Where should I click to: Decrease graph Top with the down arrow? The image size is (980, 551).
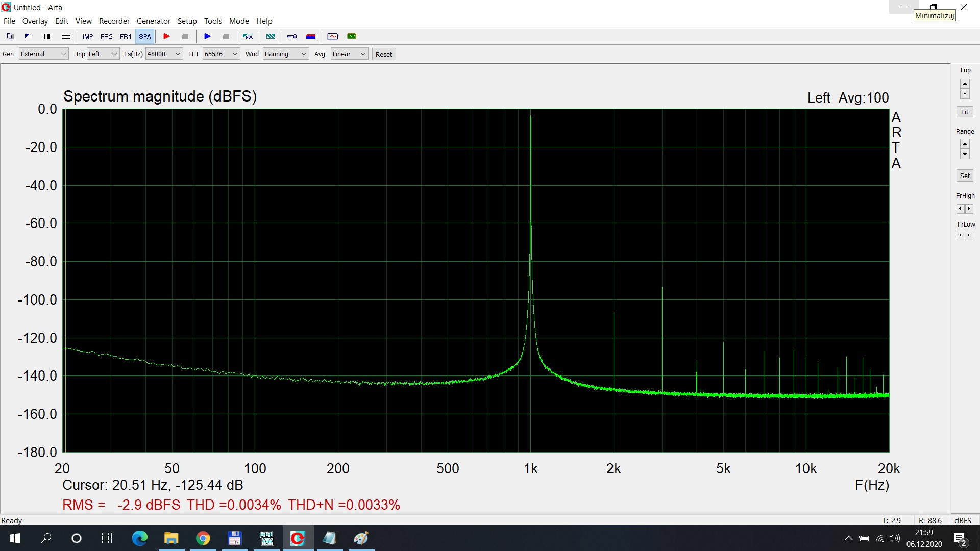pyautogui.click(x=965, y=94)
